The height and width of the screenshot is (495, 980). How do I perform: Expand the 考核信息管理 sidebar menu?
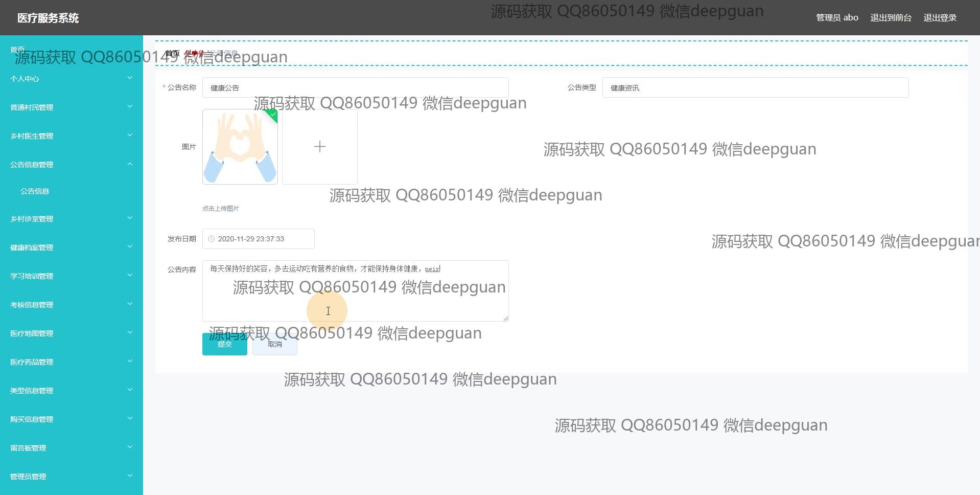72,305
